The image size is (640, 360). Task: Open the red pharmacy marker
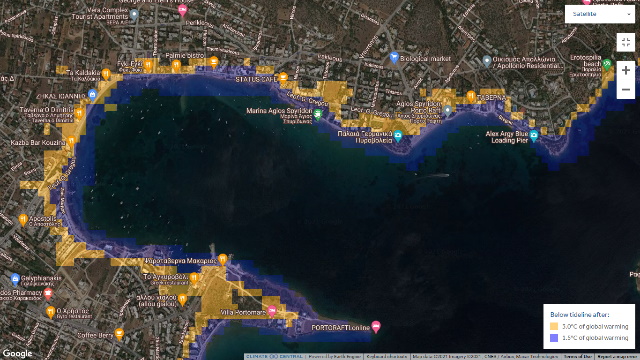48,293
